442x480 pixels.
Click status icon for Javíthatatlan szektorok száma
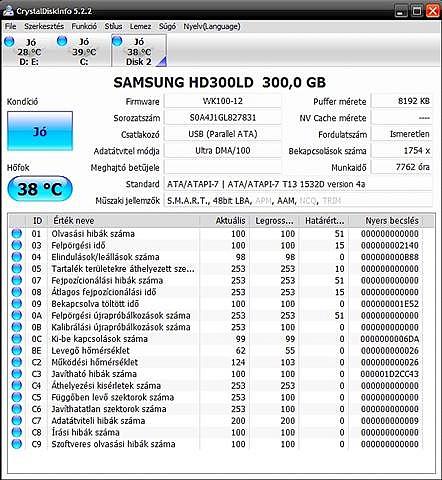click(x=17, y=409)
